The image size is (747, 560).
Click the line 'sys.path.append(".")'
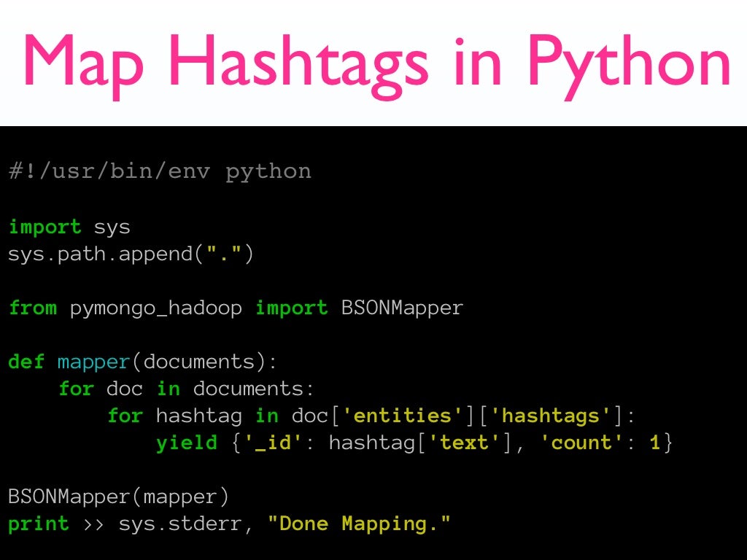[x=131, y=254]
